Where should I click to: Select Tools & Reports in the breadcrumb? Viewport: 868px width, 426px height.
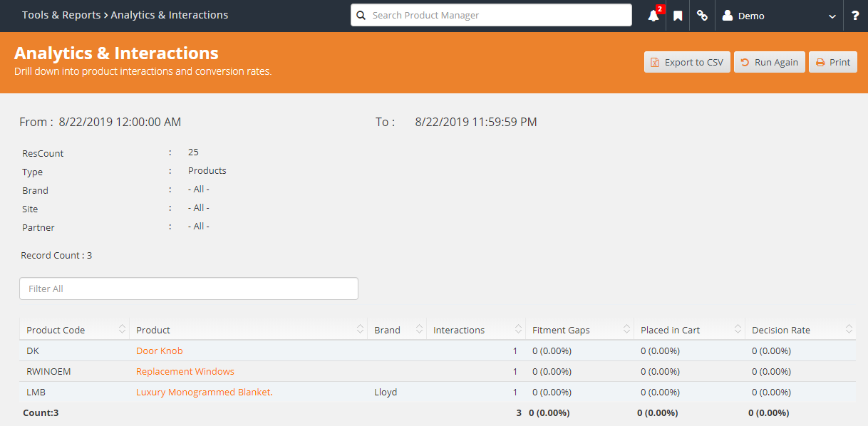coord(61,14)
